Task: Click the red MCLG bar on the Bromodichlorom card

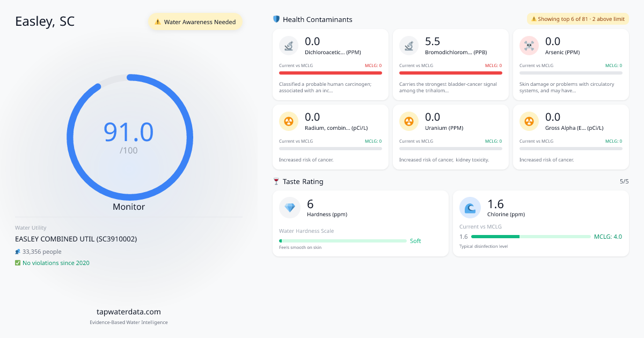Action: [451, 72]
